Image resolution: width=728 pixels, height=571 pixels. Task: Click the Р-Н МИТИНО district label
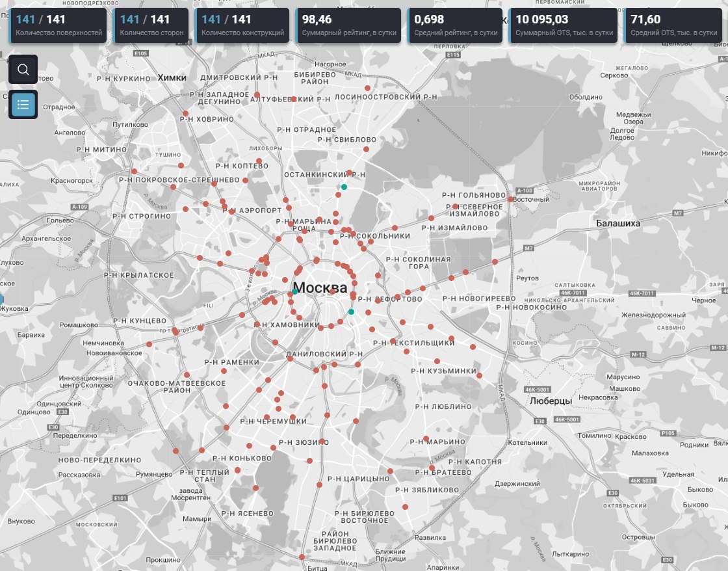tap(101, 150)
